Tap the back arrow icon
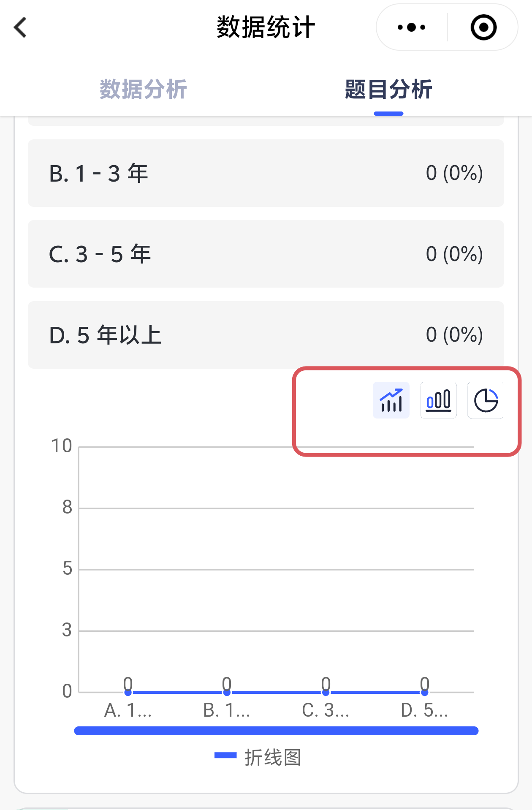This screenshot has height=810, width=532. 20,27
